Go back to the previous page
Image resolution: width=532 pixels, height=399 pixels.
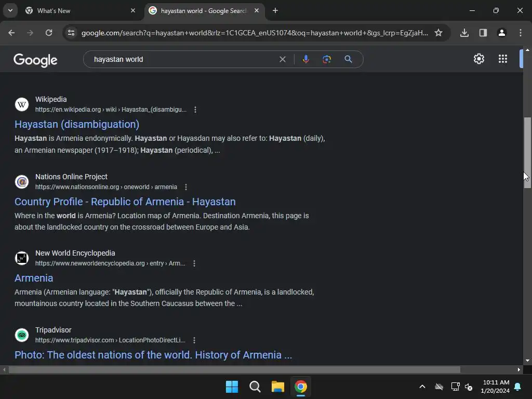pyautogui.click(x=11, y=33)
